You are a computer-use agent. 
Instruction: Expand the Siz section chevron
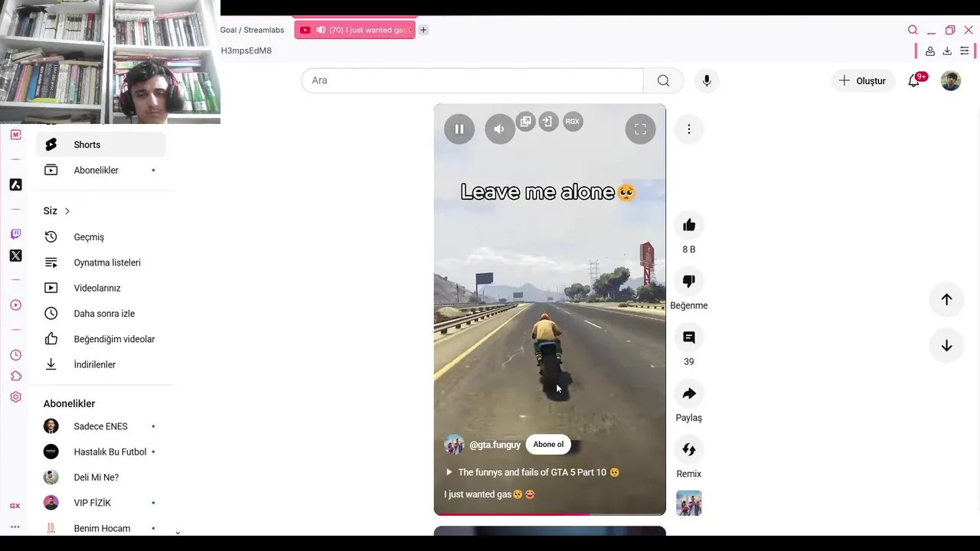click(67, 211)
